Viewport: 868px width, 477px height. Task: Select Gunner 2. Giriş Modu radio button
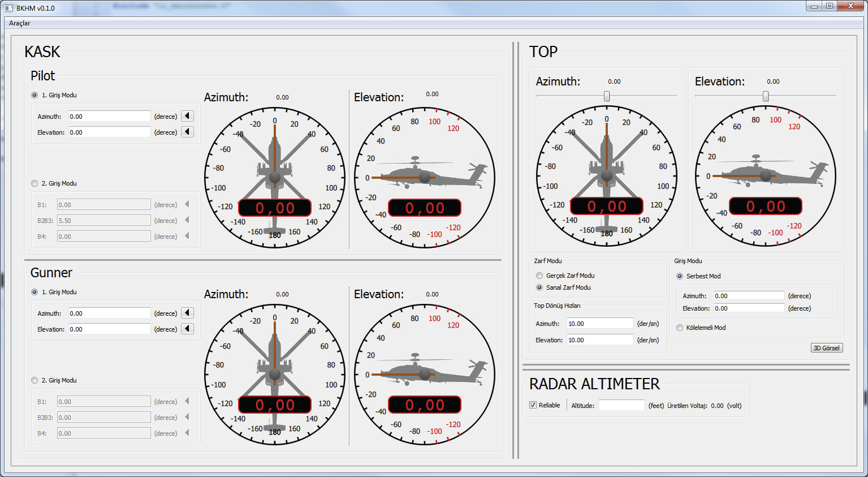coord(34,380)
